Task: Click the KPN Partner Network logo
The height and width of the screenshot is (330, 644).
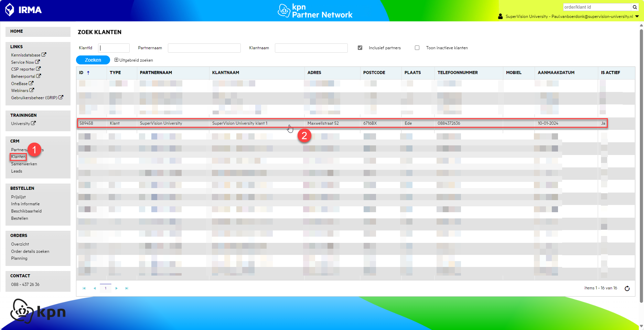Action: point(315,11)
